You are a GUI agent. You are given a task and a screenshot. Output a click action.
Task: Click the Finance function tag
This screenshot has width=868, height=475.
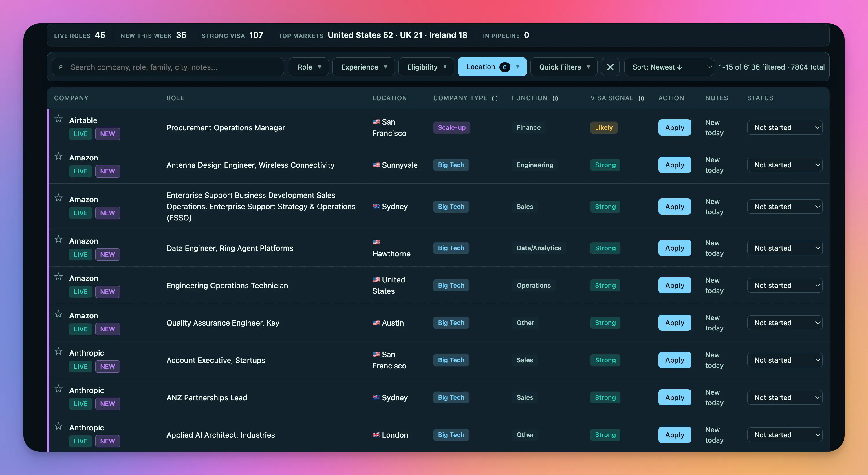click(528, 127)
